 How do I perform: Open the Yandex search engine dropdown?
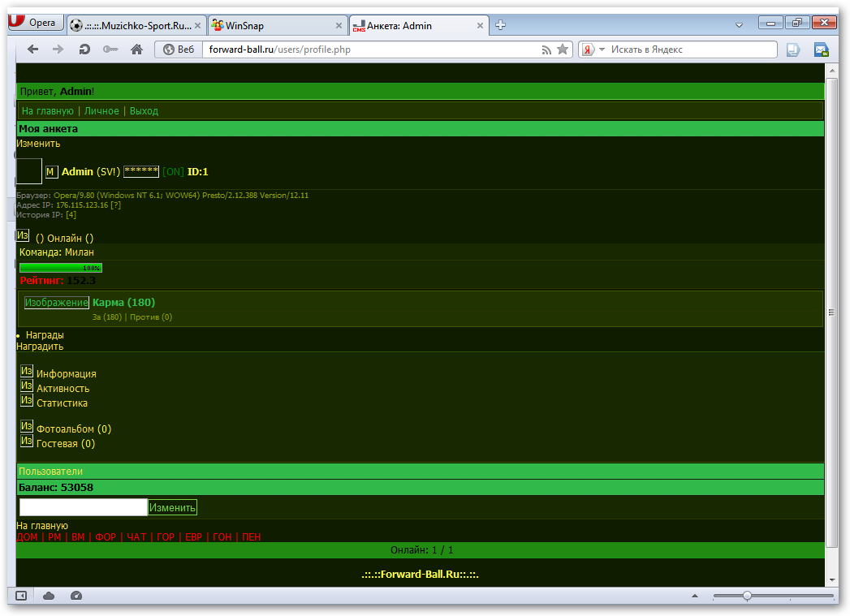click(x=602, y=50)
